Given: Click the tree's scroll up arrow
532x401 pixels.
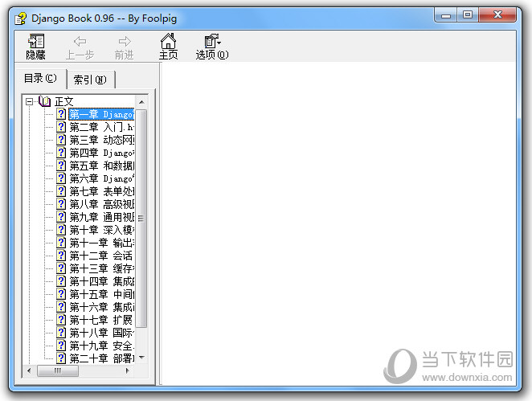Looking at the screenshot, I should tap(141, 102).
